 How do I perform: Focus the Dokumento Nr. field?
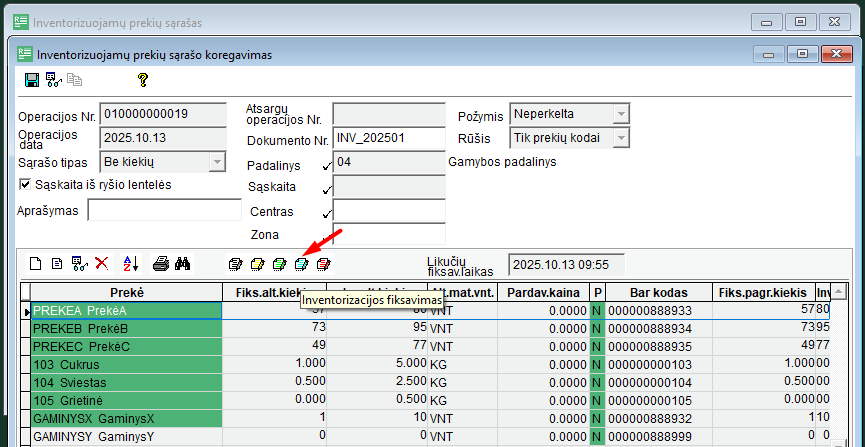pos(388,139)
